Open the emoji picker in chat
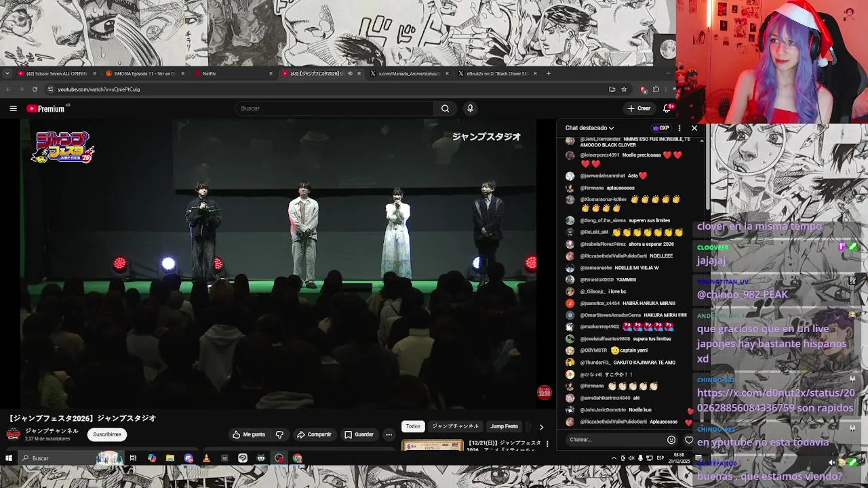The height and width of the screenshot is (488, 868). click(671, 440)
